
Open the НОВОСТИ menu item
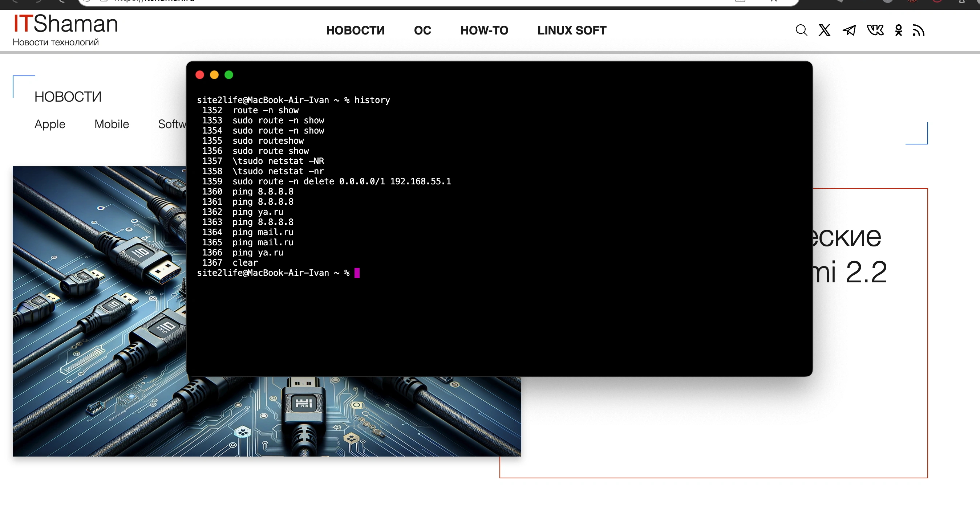[355, 30]
